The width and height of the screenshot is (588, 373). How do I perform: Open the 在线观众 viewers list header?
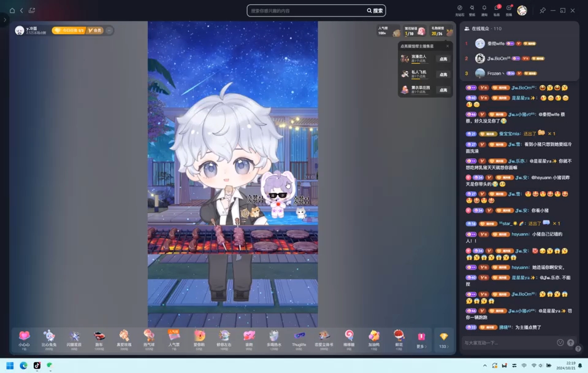click(x=483, y=28)
